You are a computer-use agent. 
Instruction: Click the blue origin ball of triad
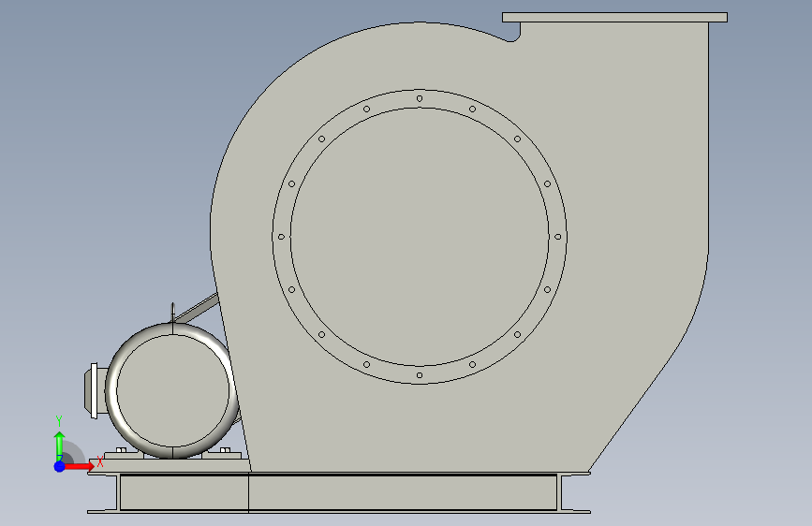60,466
